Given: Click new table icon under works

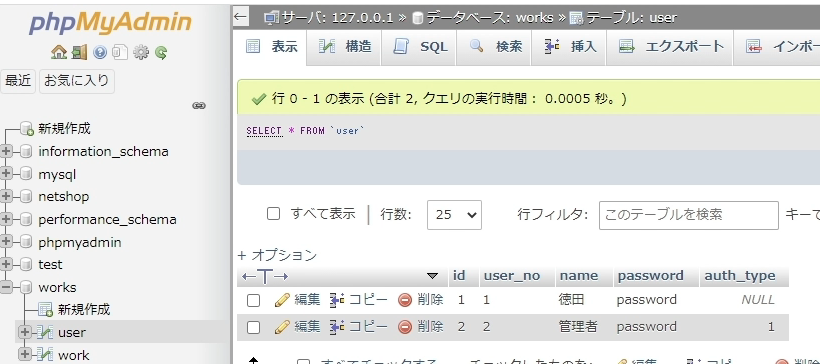Looking at the screenshot, I should 46,310.
